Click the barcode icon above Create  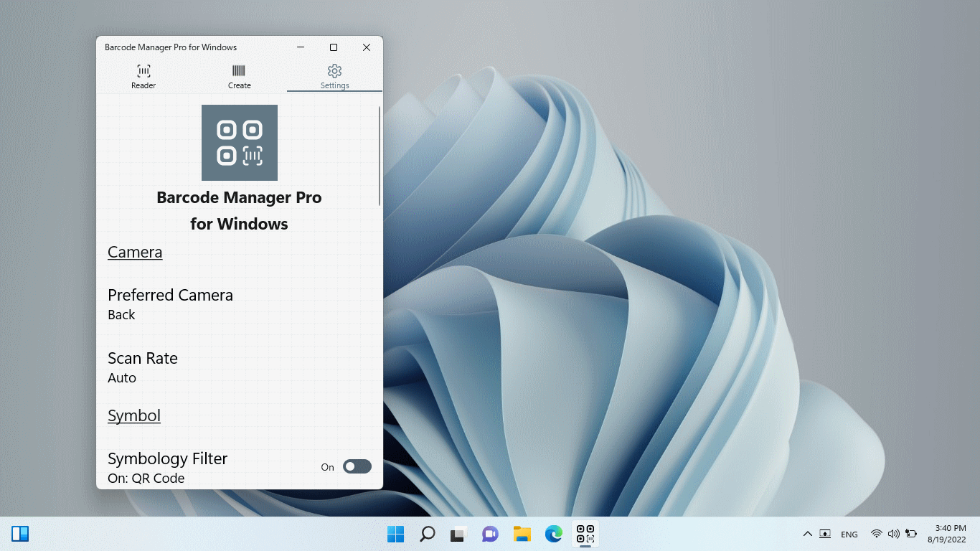click(x=239, y=72)
